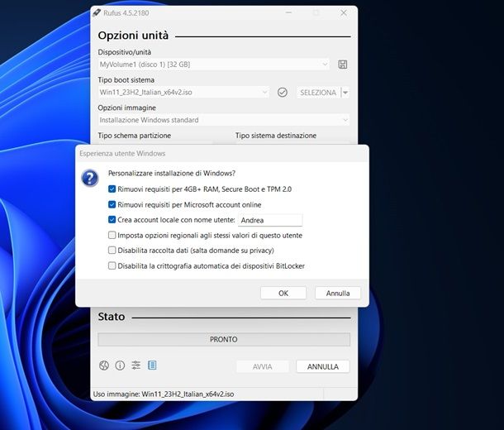Click the username field containing Andrea
504x430 pixels.
(270, 220)
